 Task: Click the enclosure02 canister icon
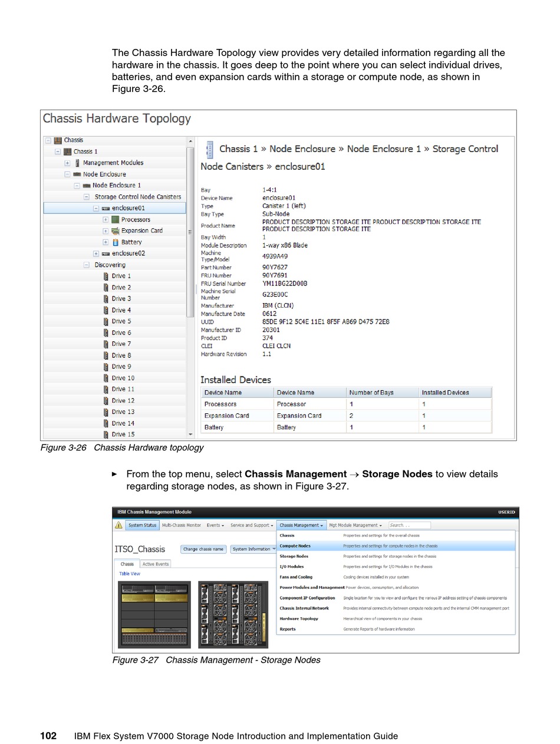[x=106, y=254]
